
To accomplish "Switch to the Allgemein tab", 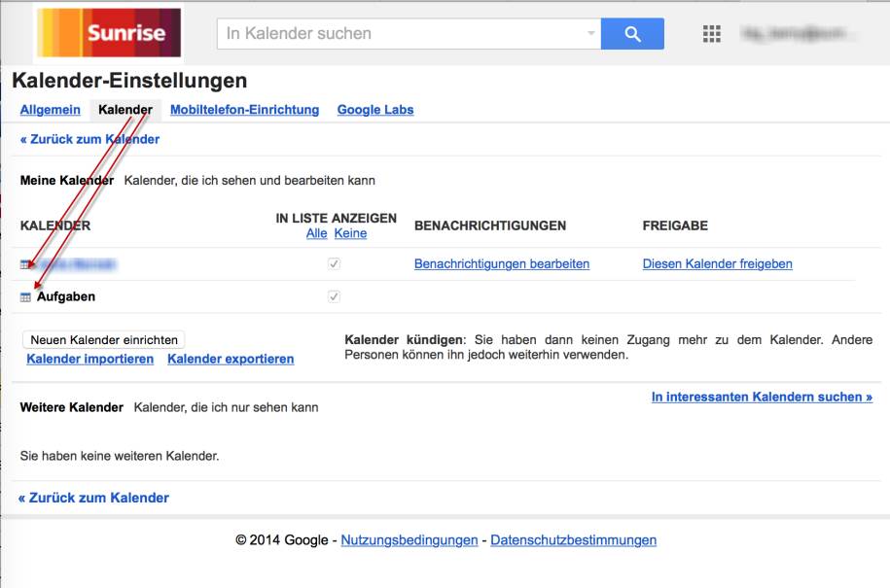I will click(51, 110).
